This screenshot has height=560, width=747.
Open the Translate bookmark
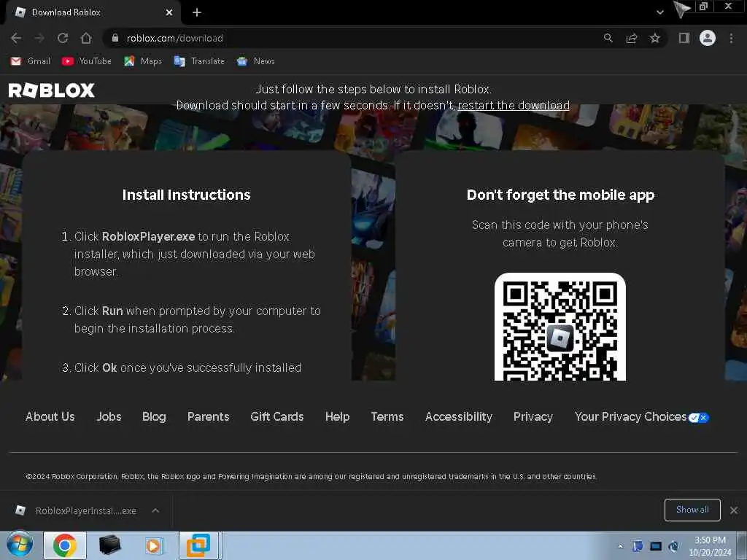[x=199, y=61]
